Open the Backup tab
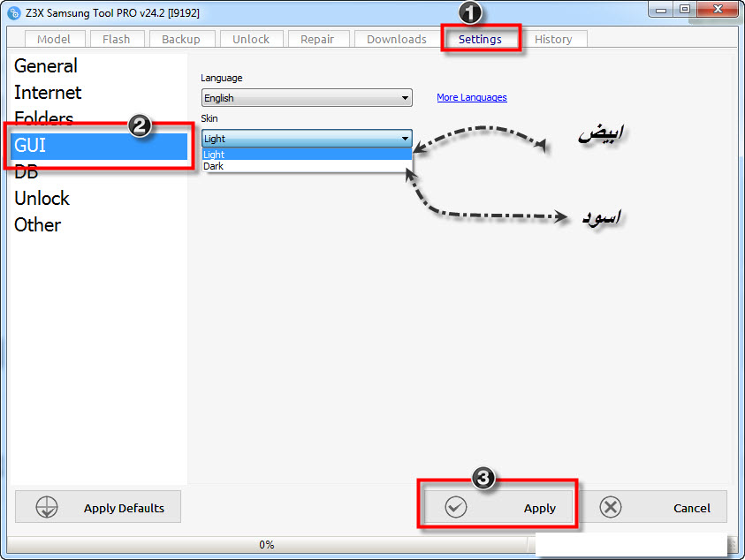745x560 pixels. click(181, 39)
